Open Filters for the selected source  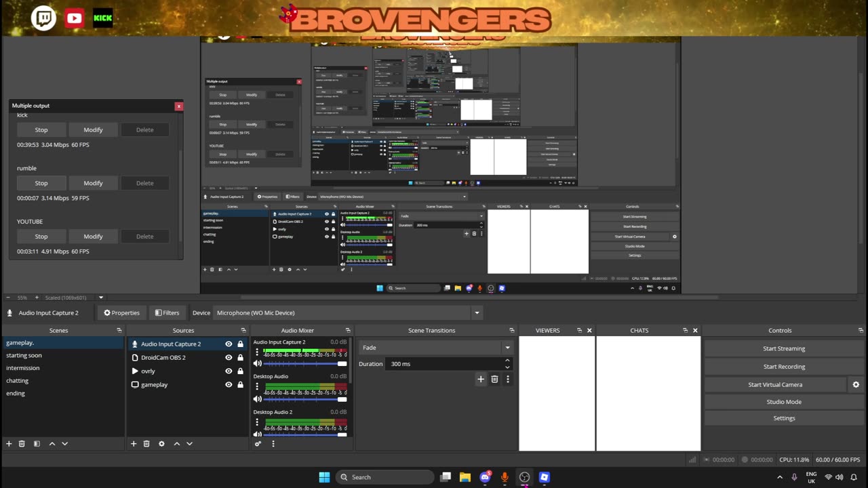coord(167,313)
